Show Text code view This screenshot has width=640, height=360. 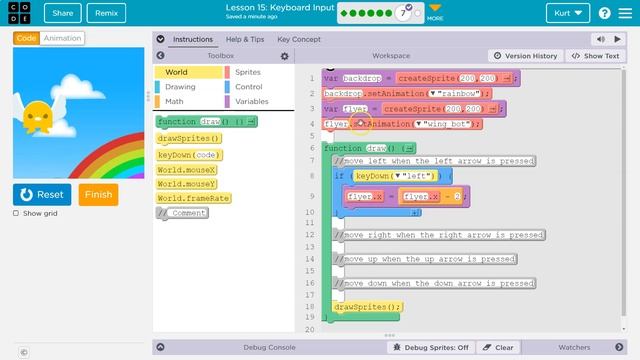pos(596,56)
